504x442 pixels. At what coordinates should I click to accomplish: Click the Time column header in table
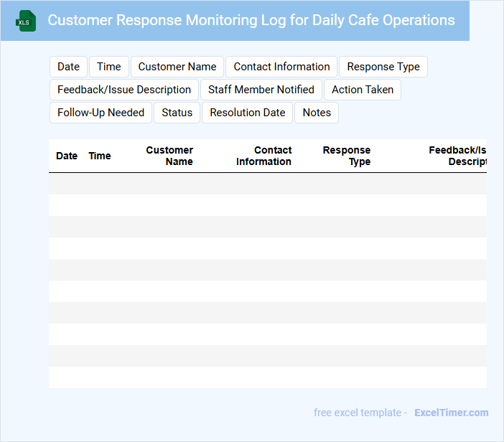coord(100,156)
